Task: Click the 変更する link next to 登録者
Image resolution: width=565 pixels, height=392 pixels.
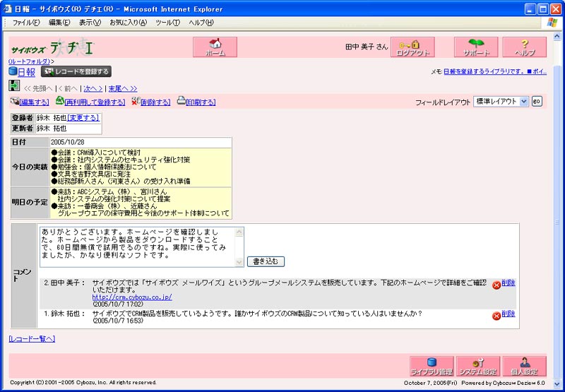Action: click(83, 117)
